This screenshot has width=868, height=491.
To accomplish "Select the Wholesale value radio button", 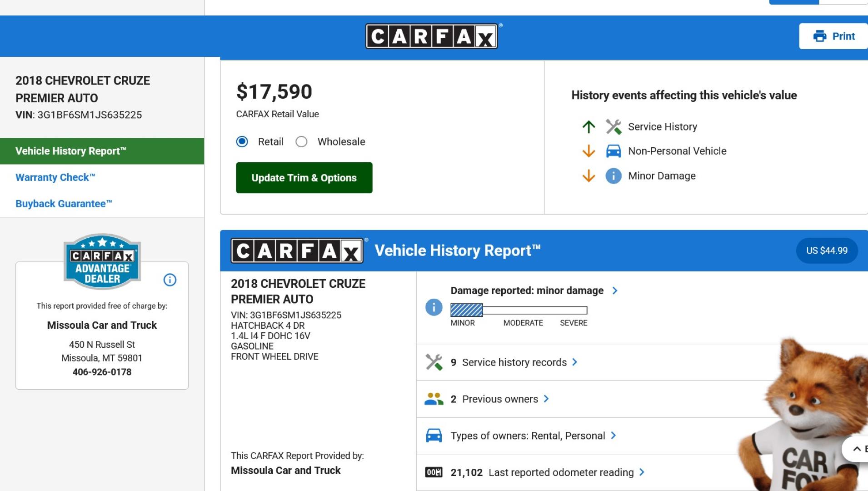I will [301, 142].
